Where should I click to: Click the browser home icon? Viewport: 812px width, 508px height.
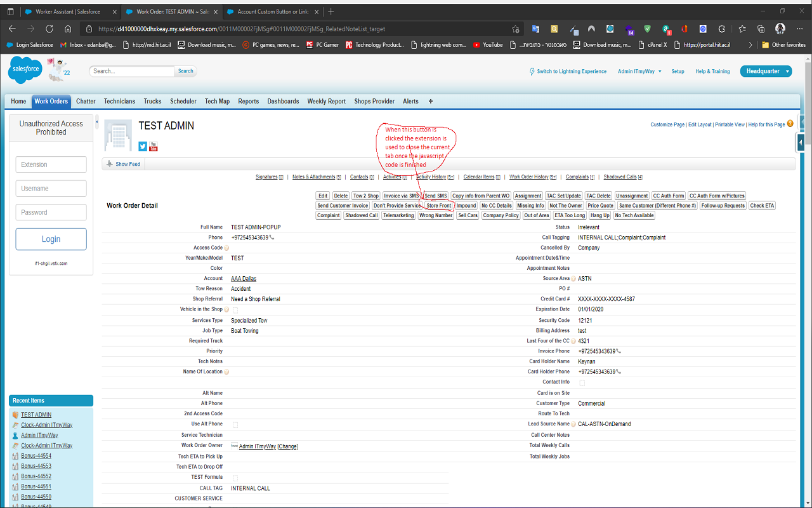(x=68, y=29)
